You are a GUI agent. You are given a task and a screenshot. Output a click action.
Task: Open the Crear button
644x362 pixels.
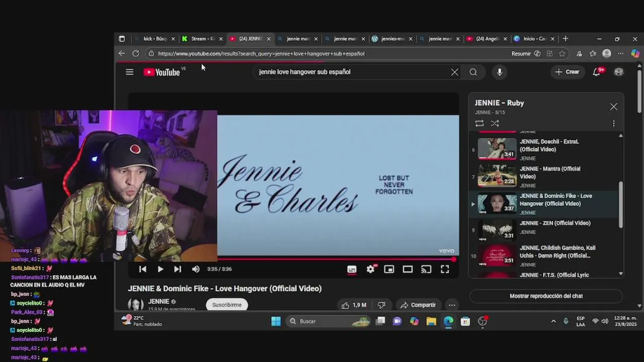[x=567, y=72]
